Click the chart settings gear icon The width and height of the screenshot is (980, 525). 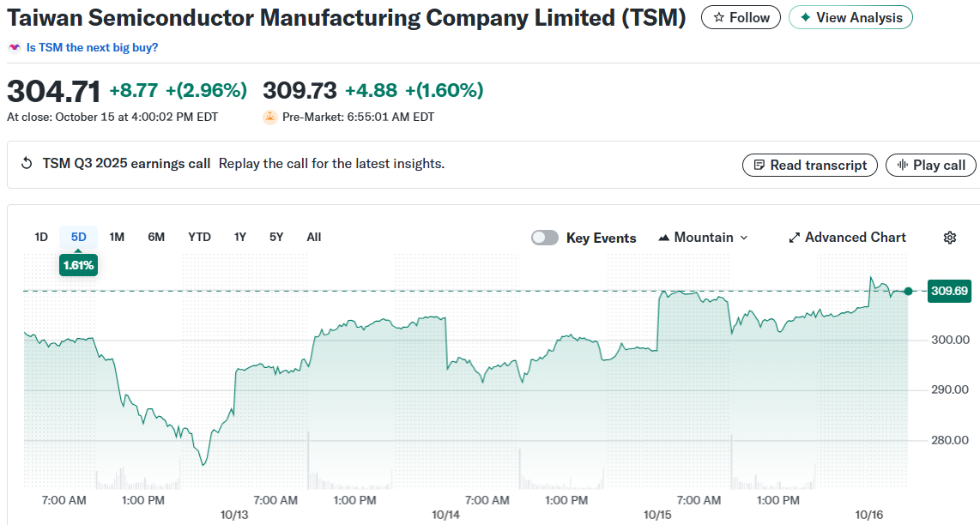pos(949,238)
